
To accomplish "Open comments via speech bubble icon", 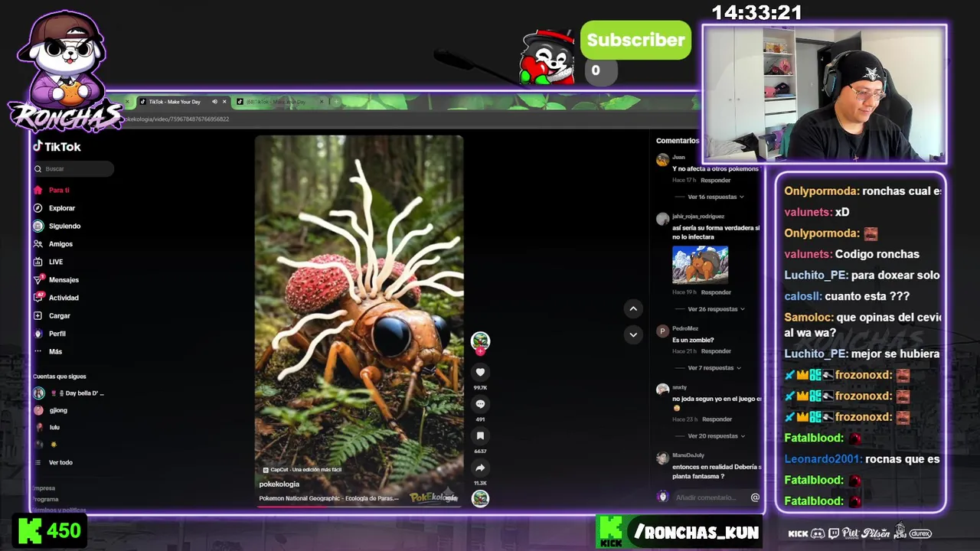I will pyautogui.click(x=480, y=404).
